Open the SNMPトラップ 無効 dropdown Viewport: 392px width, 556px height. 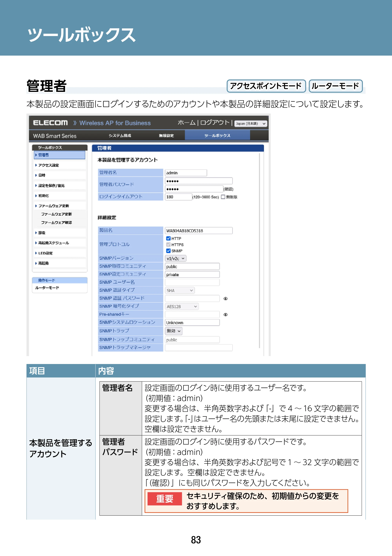173,331
